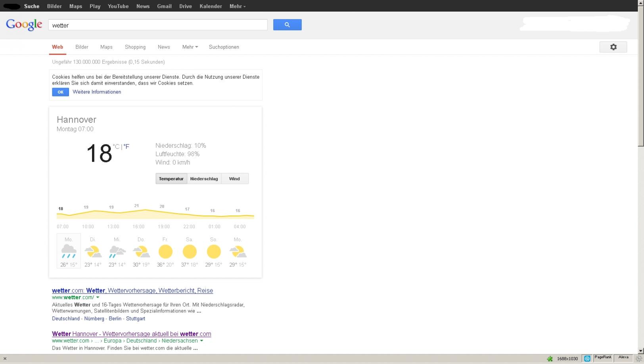Open the Berlin sitelink
Image resolution: width=644 pixels, height=364 pixels.
[115, 319]
